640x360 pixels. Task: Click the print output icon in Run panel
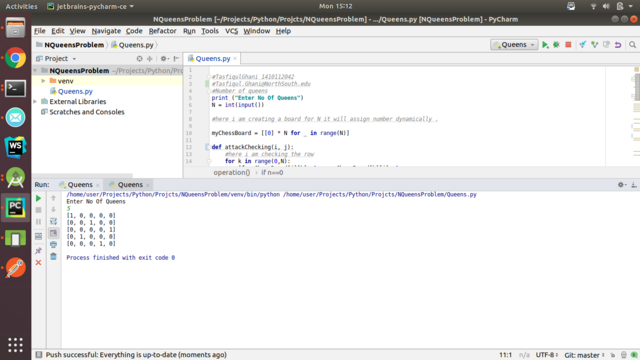[53, 244]
